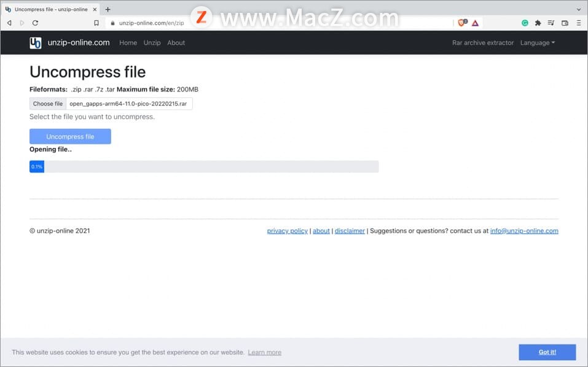The height and width of the screenshot is (367, 588).
Task: Click the Opening file.. status text
Action: coord(50,149)
